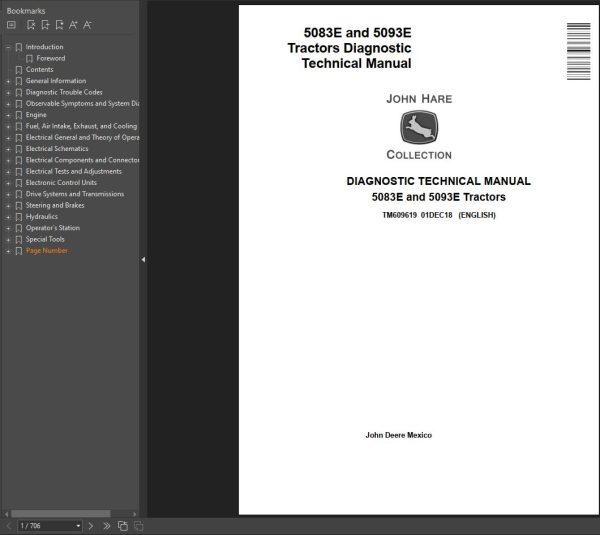Screen dimensions: 600x535
Task: Click the 'John Deere Mexico' text on page
Action: (x=398, y=435)
